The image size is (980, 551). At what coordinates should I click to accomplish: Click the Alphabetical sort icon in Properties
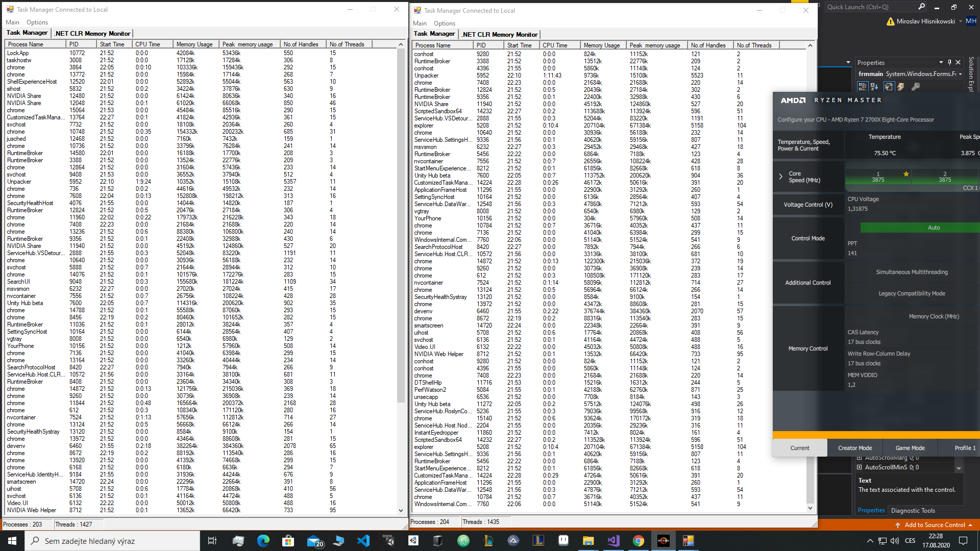tap(874, 87)
